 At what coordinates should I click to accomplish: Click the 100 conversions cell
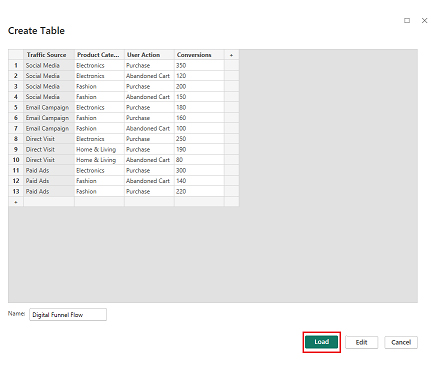(199, 129)
